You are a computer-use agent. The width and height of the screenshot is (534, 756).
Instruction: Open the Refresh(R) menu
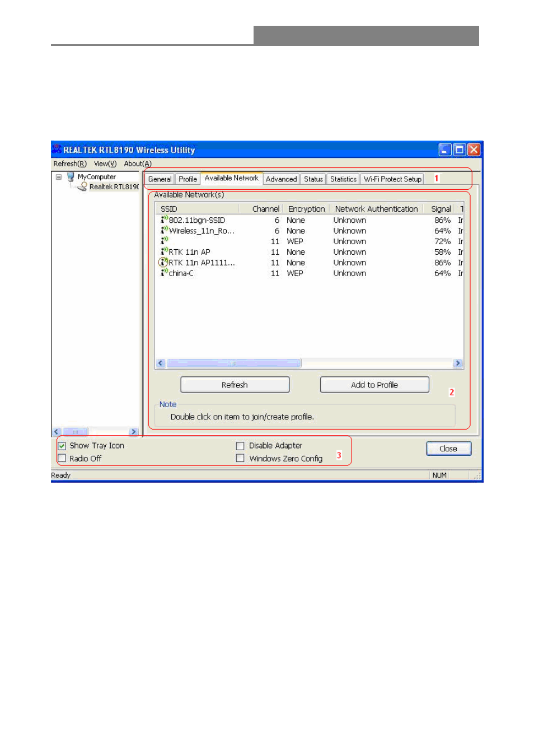click(70, 164)
